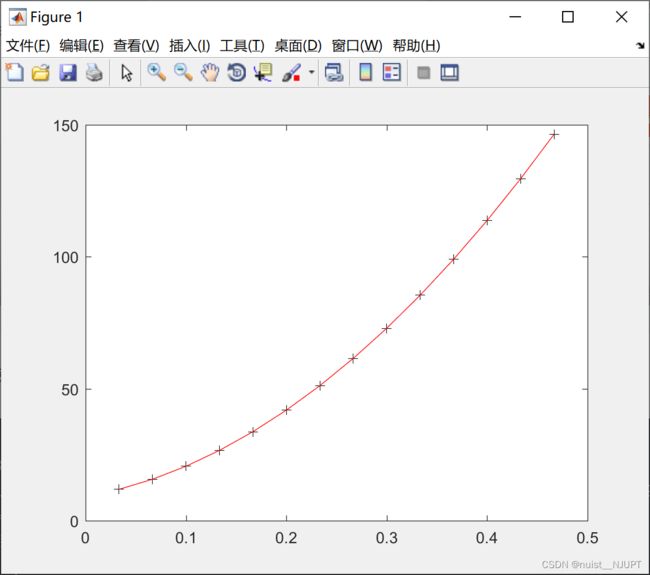Save figure with the floppy disk icon

pyautogui.click(x=68, y=73)
